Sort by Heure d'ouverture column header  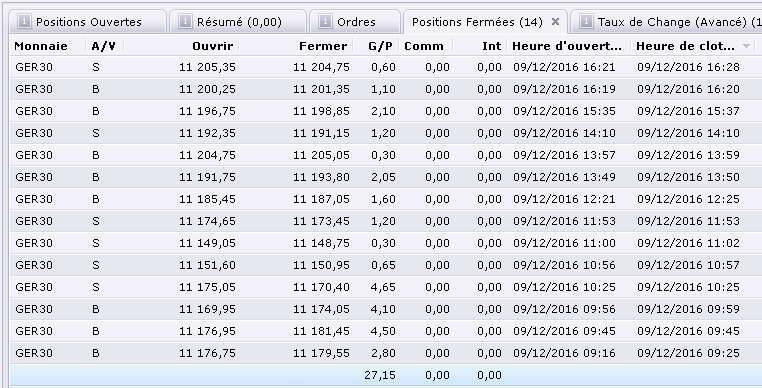[x=567, y=46]
